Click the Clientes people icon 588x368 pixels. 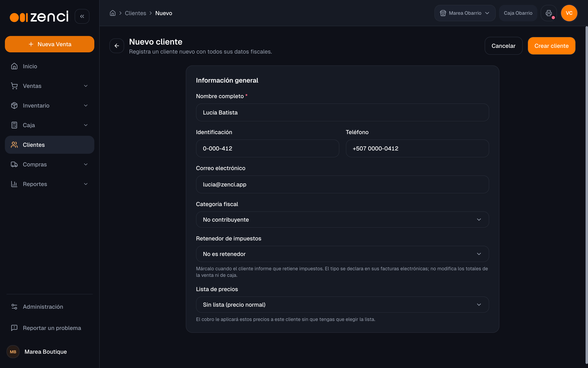coord(14,145)
